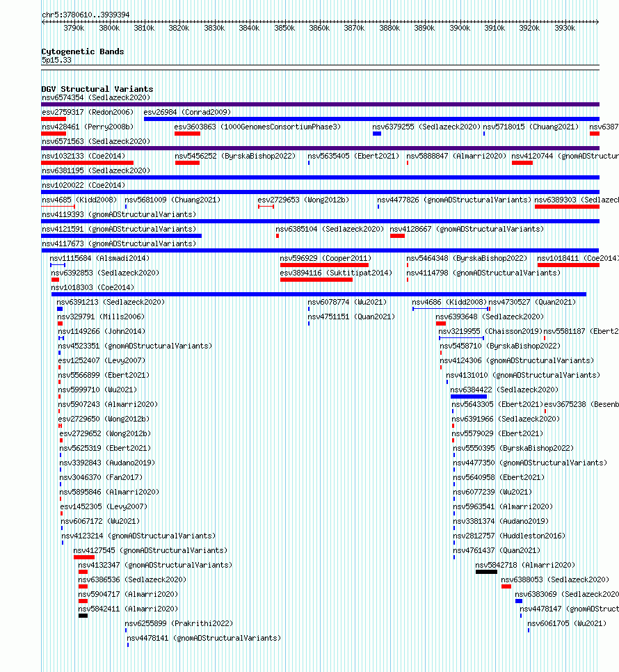Viewport: 619px width, 672px height.
Task: Open nsv4119393 (gnomADStructuralVariants) variant
Action: [119, 214]
